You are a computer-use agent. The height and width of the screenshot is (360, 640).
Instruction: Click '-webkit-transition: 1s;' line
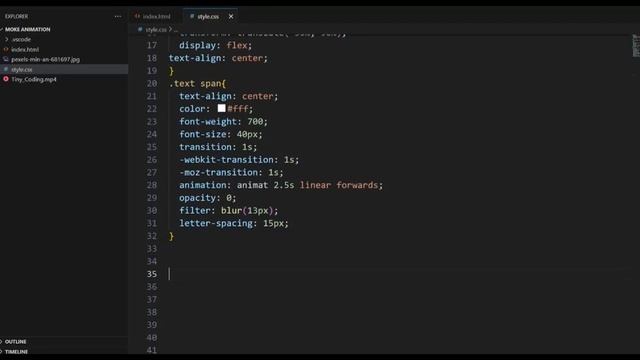point(239,160)
